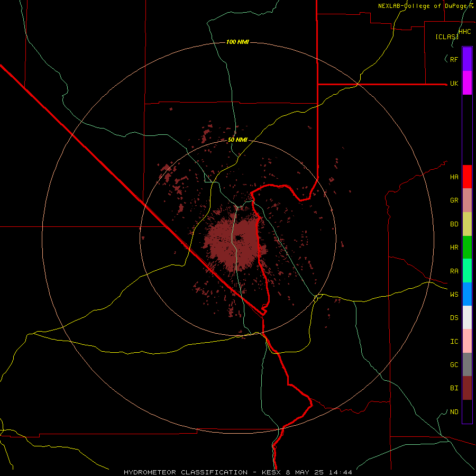Click the radar site center at the echo core
The width and height of the screenshot is (476, 476).
(x=239, y=237)
